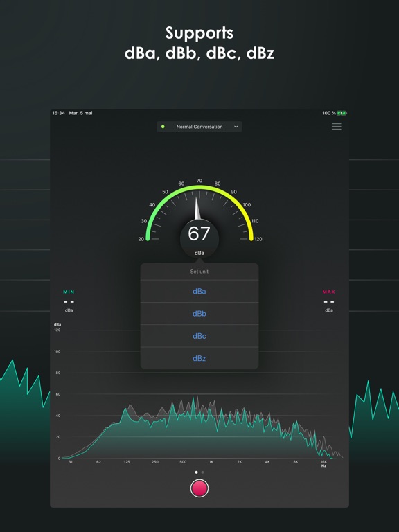Choose dBz unit option
This screenshot has height=532, width=399.
tap(199, 358)
